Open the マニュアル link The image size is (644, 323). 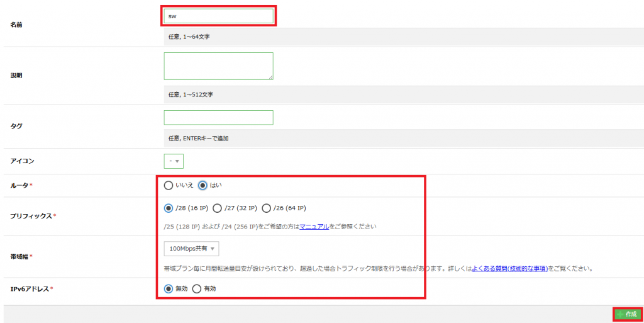[314, 226]
